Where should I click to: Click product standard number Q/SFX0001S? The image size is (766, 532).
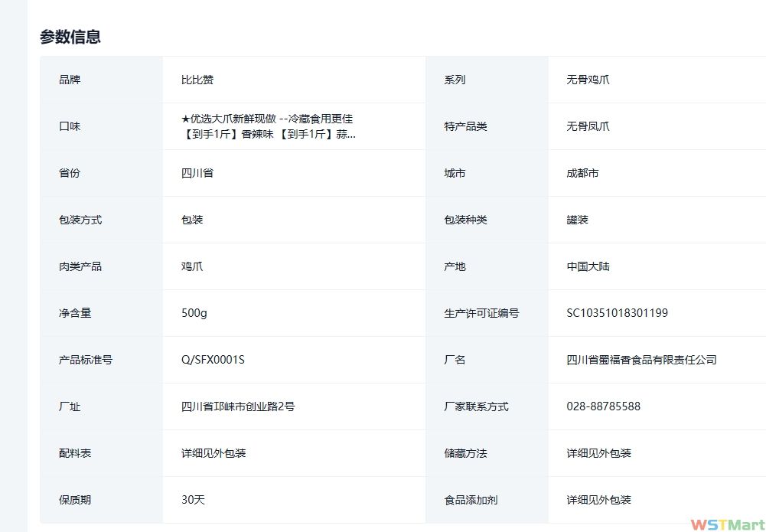tap(213, 360)
